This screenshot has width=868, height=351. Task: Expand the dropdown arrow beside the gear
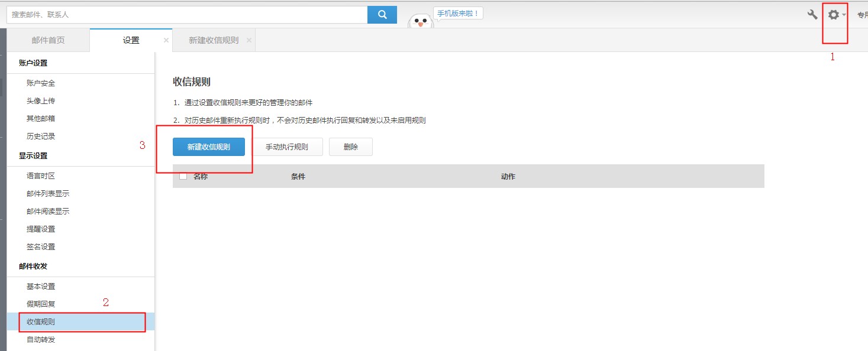coord(844,15)
